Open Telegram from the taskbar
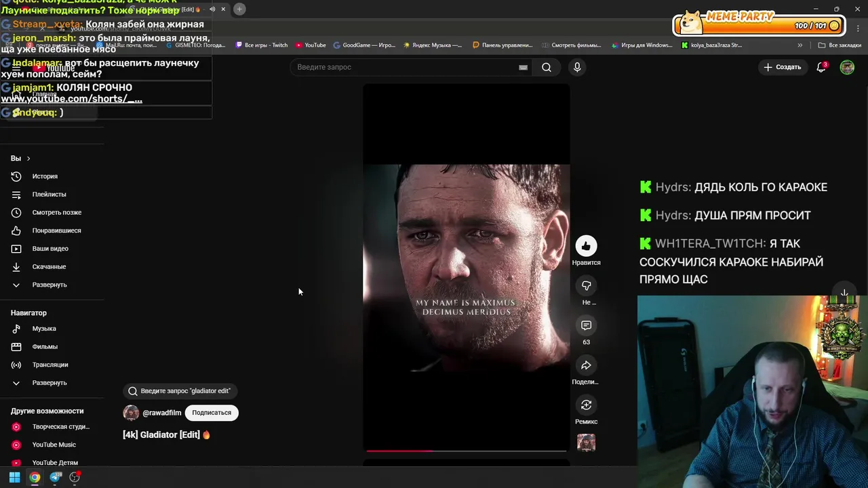 pyautogui.click(x=56, y=477)
